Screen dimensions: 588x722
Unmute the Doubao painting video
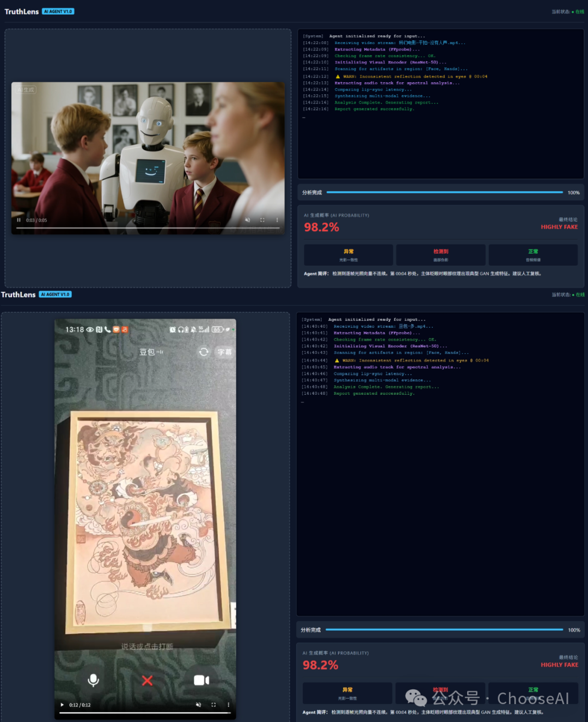[x=198, y=705]
